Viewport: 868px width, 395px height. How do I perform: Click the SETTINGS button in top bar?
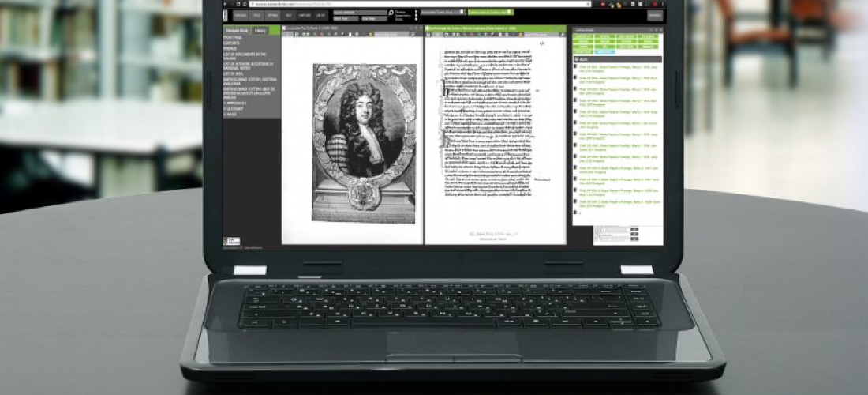(x=273, y=16)
